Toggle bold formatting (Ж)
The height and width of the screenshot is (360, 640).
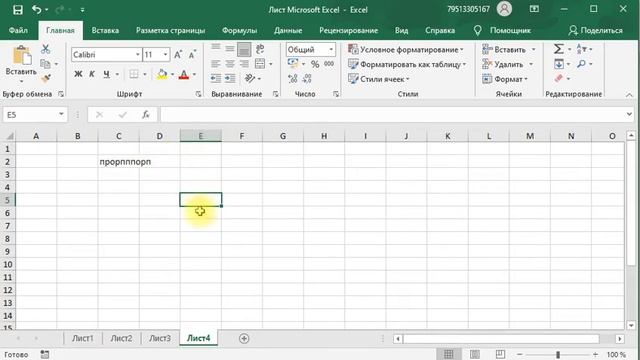tap(78, 74)
